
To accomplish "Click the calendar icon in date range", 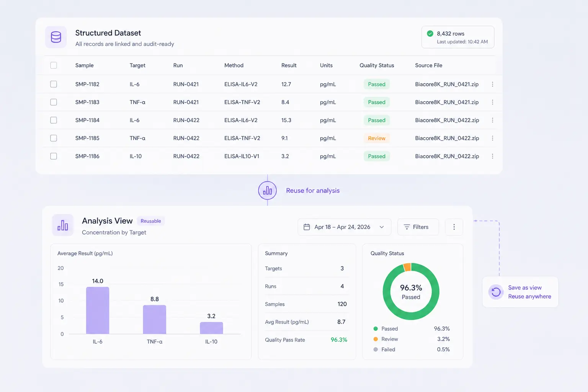I will [307, 227].
